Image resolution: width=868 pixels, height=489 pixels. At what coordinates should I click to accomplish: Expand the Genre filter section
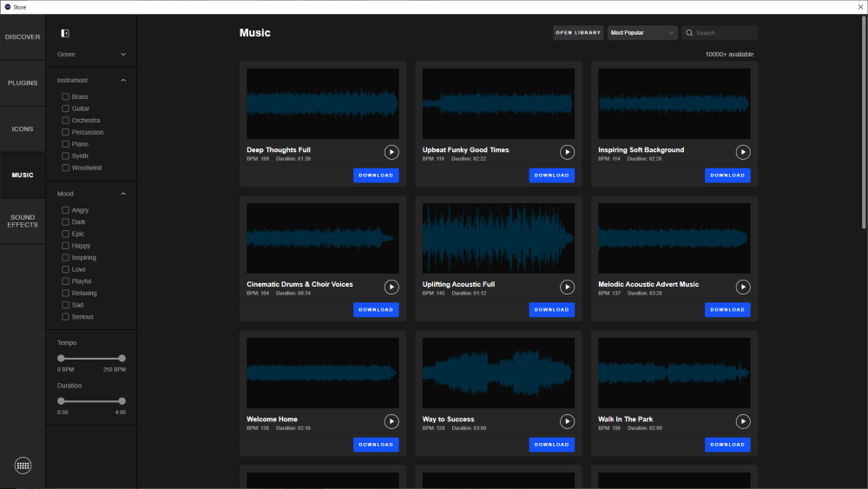coord(123,54)
